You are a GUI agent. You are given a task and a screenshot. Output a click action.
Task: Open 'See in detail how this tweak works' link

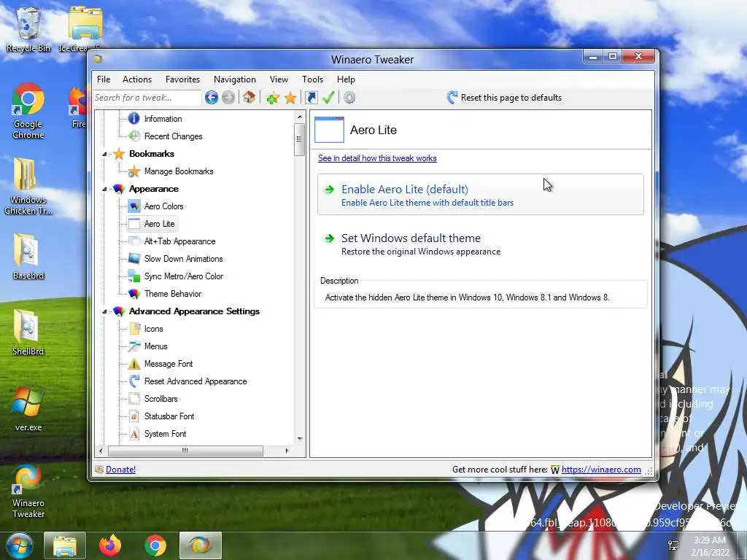pos(377,158)
